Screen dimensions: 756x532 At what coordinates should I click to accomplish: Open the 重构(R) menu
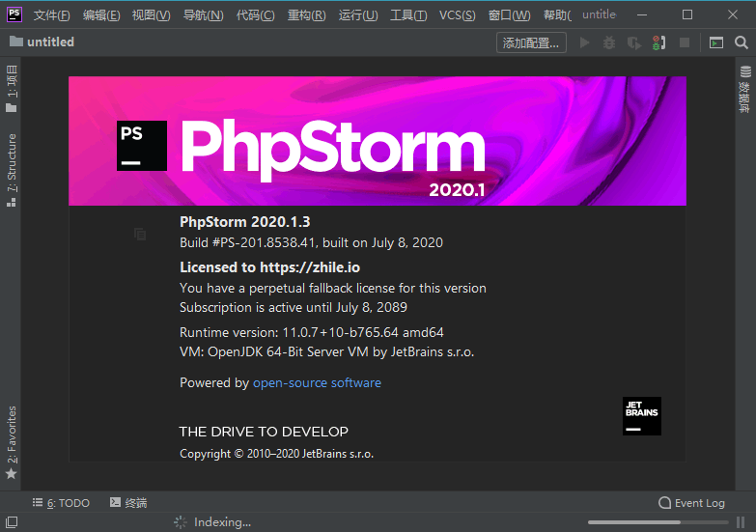point(307,15)
